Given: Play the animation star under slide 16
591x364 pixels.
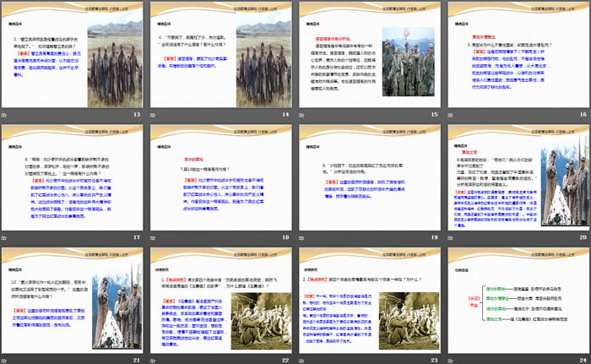Looking at the screenshot, I should click(450, 115).
